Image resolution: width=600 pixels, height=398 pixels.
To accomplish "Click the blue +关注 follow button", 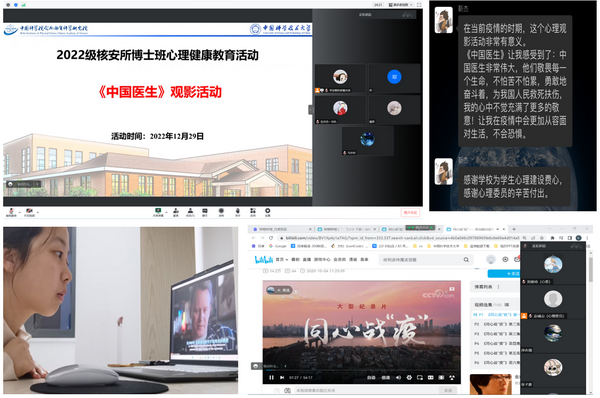I will tap(504, 274).
